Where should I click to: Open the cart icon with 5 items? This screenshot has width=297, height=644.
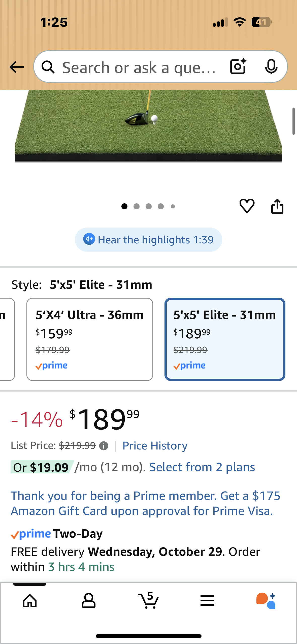click(x=148, y=600)
